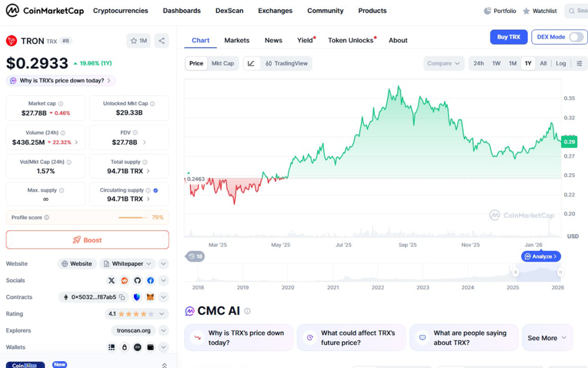
Task: Click the Boost button
Action: pos(87,240)
